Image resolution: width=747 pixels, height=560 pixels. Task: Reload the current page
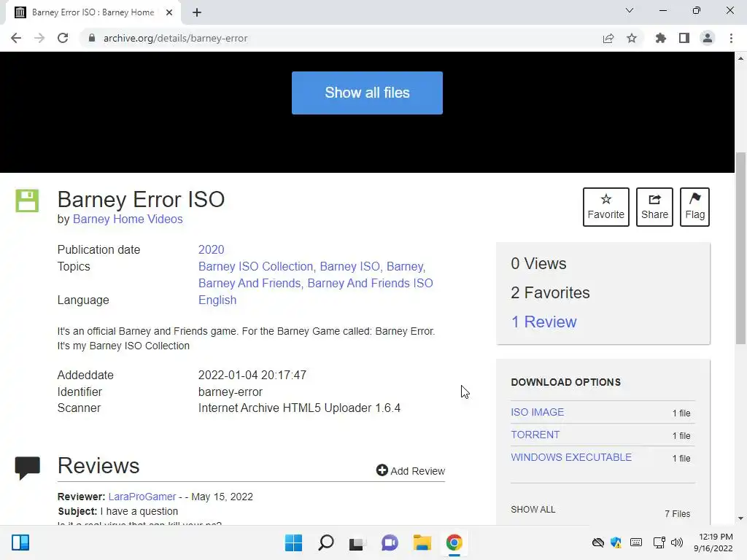pyautogui.click(x=63, y=38)
